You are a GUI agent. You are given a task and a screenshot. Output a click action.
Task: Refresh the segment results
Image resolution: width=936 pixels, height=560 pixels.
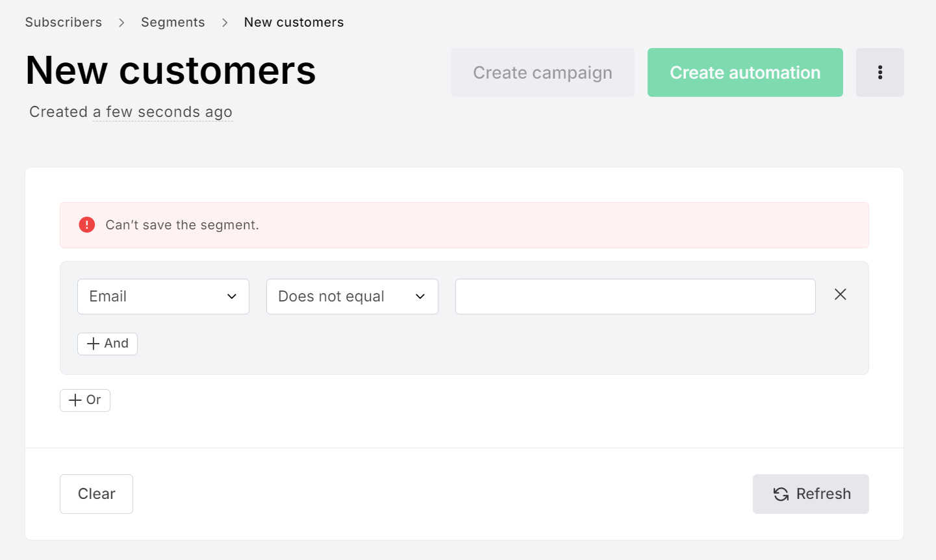coord(811,494)
